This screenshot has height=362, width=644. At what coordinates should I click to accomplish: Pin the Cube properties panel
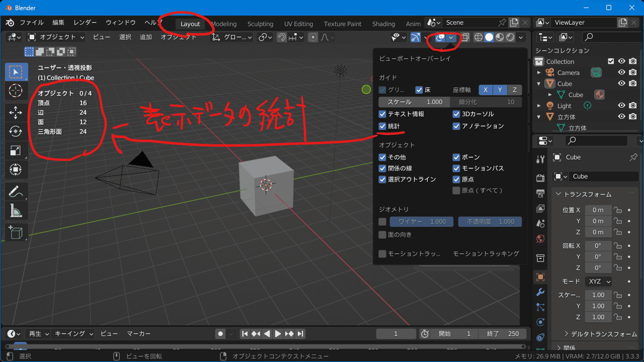[x=633, y=157]
